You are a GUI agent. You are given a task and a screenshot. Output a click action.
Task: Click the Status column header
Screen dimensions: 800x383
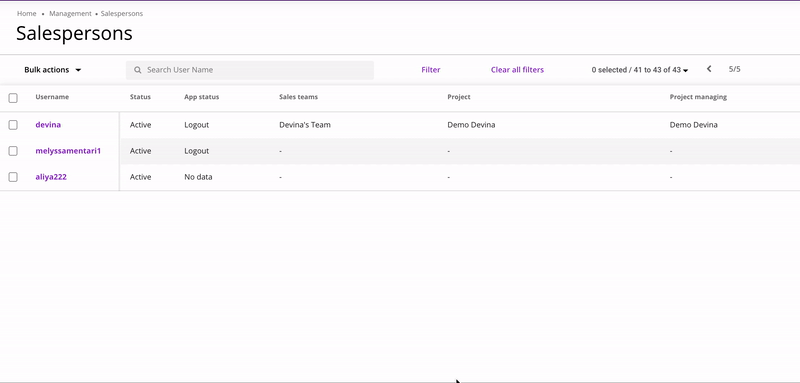click(x=140, y=97)
